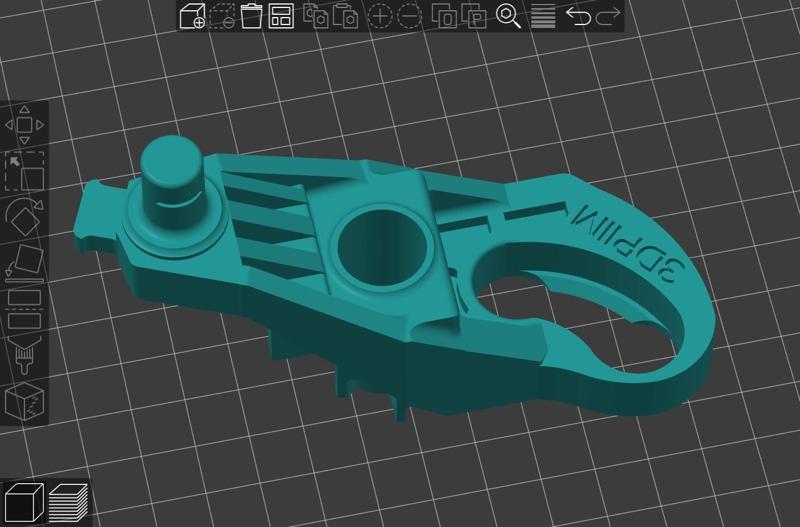Undo the last action
This screenshot has height=527, width=800.
[578, 16]
